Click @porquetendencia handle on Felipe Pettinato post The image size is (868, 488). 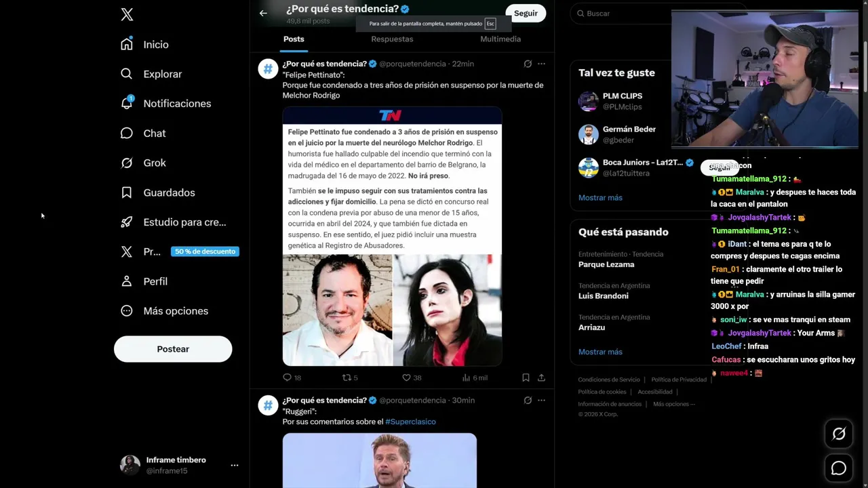412,64
